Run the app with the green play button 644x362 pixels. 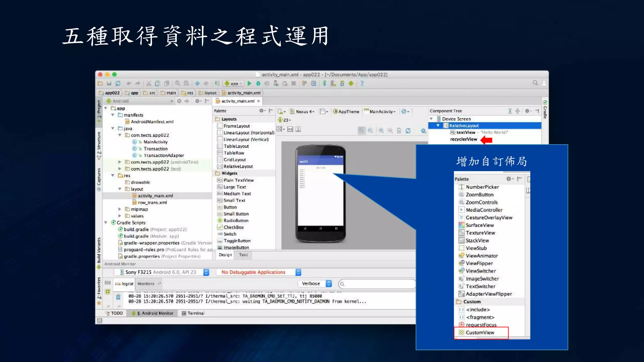coord(249,84)
